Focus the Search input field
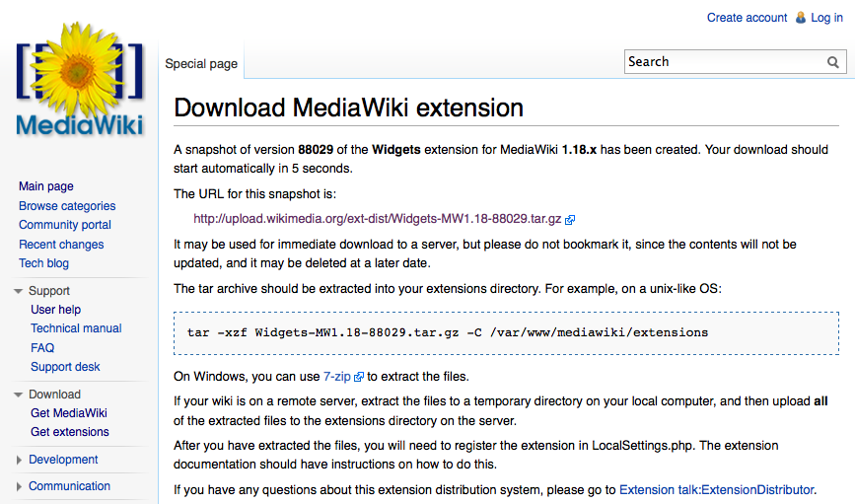This screenshot has width=855, height=504. click(723, 62)
